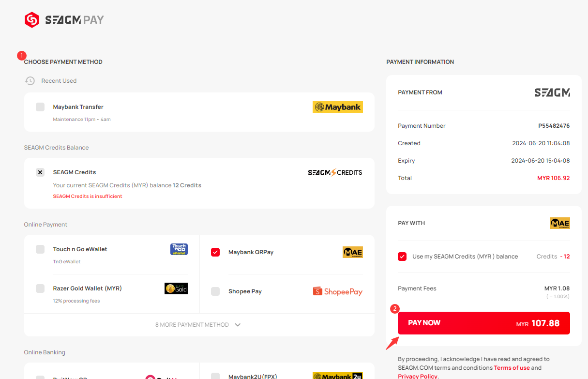Enable the Shopee Pay checkbox
This screenshot has width=588, height=379.
[215, 291]
